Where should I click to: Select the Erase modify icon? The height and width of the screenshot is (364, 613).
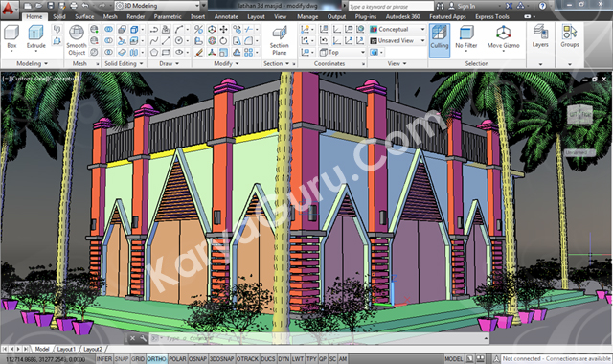coord(199,52)
